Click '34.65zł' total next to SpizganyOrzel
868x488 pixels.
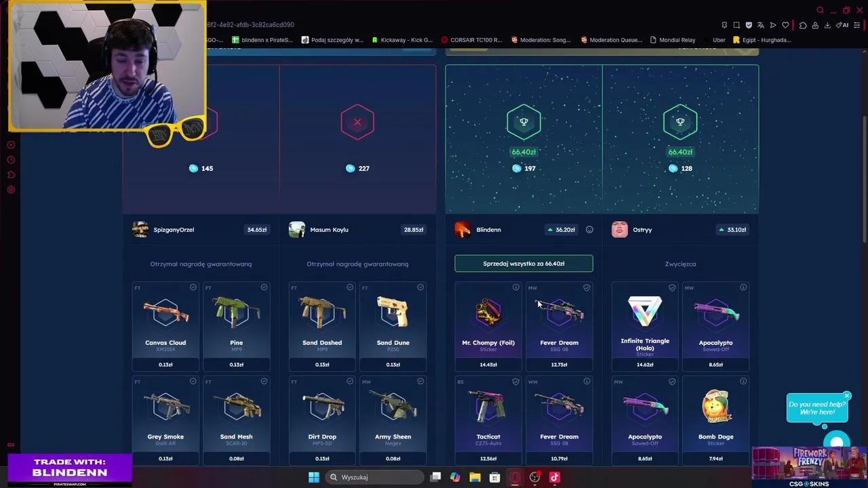click(256, 230)
